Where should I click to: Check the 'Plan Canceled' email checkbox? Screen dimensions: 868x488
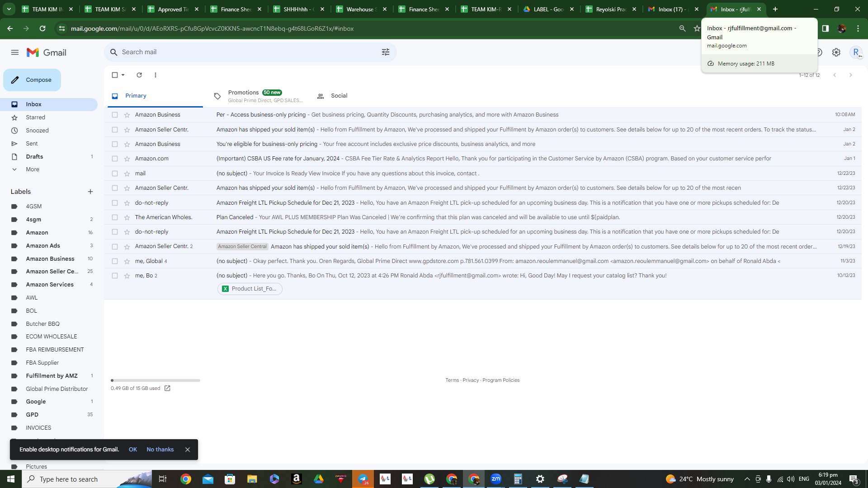pyautogui.click(x=115, y=217)
